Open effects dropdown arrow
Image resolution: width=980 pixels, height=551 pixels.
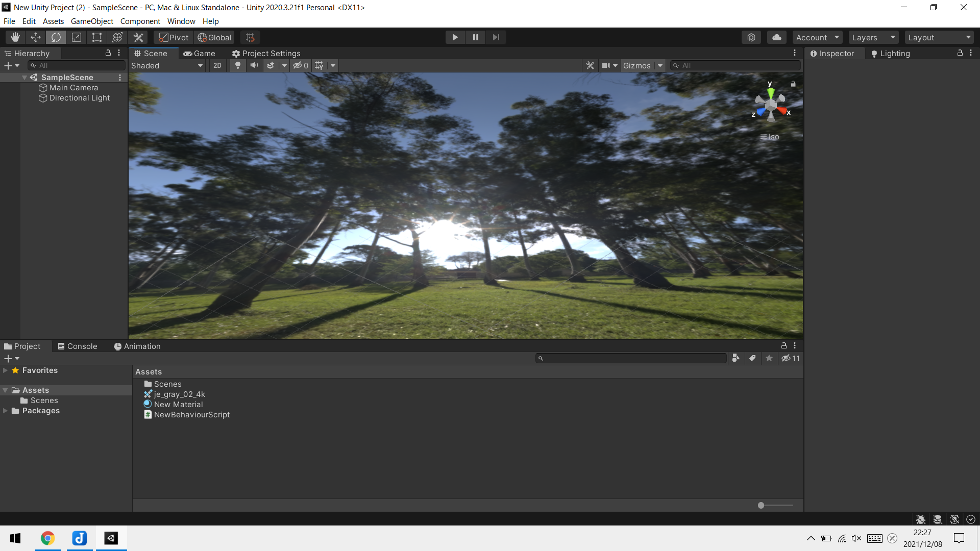[284, 65]
